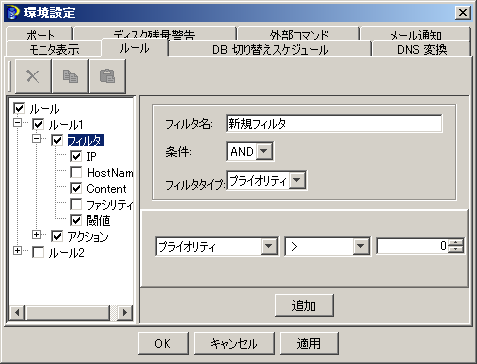Image resolution: width=477 pixels, height=364 pixels.
Task: Switch to the DNS 変換 tab
Action: point(422,49)
